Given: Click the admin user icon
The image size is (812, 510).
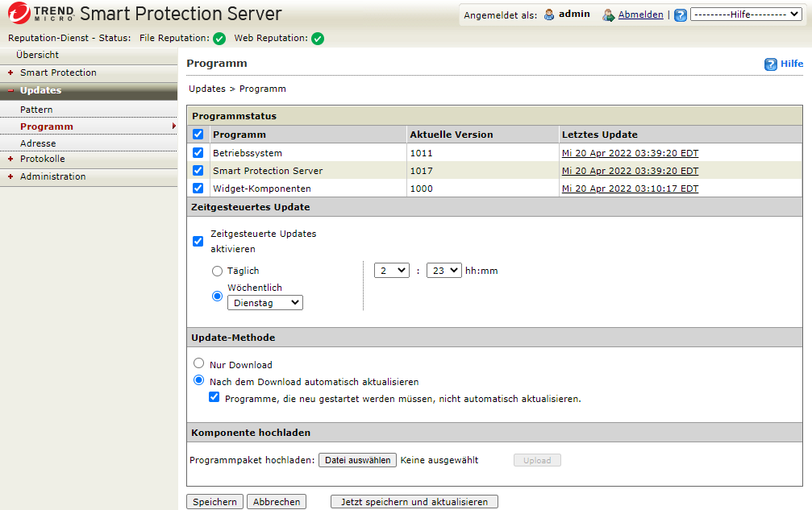Looking at the screenshot, I should point(549,15).
